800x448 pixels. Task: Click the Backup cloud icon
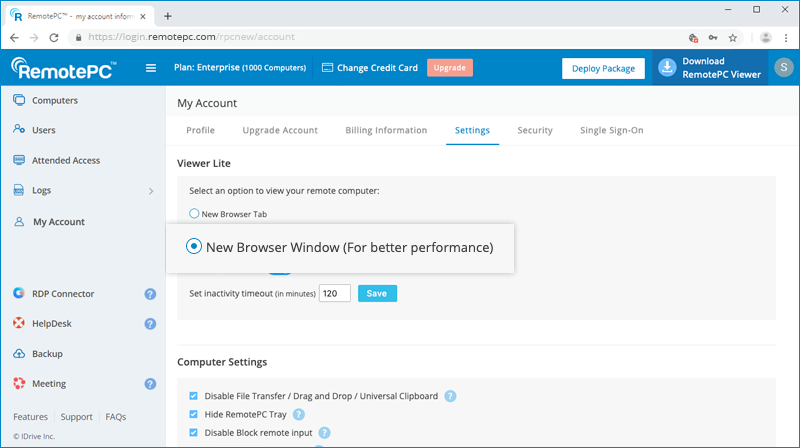(19, 353)
